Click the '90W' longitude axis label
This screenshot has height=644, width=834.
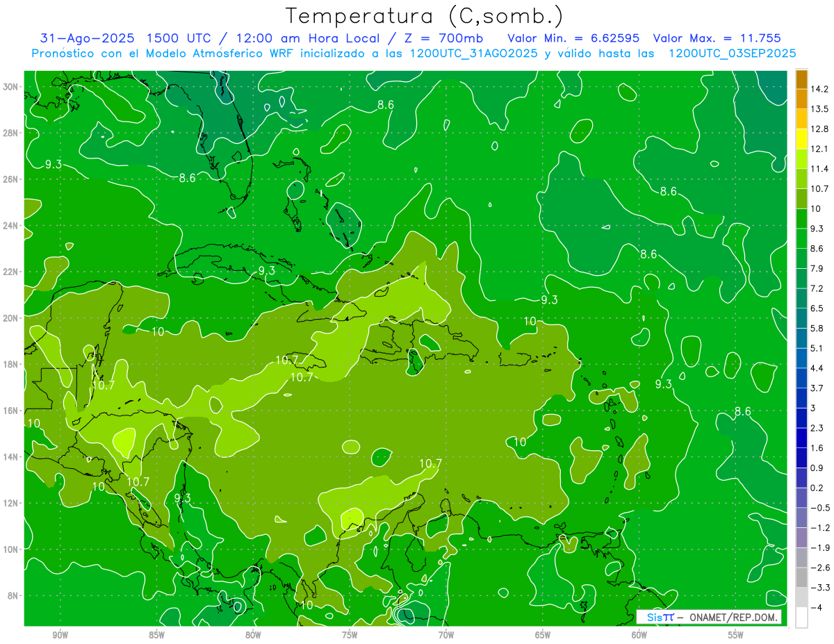[x=60, y=635]
